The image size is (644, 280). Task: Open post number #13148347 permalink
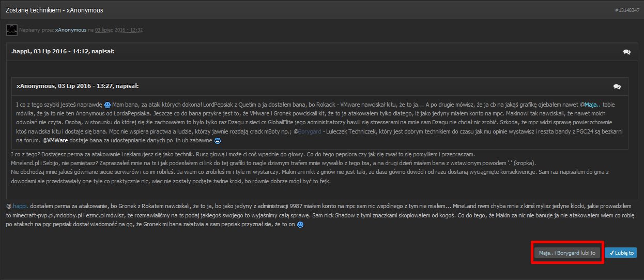(x=627, y=10)
